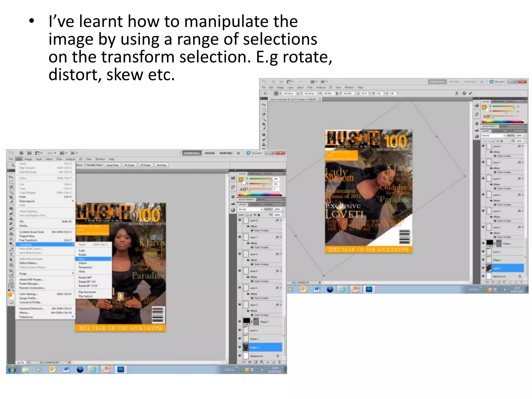Hide selected Layer 1 in left window
Screen dimensions: 532x399
coord(240,347)
